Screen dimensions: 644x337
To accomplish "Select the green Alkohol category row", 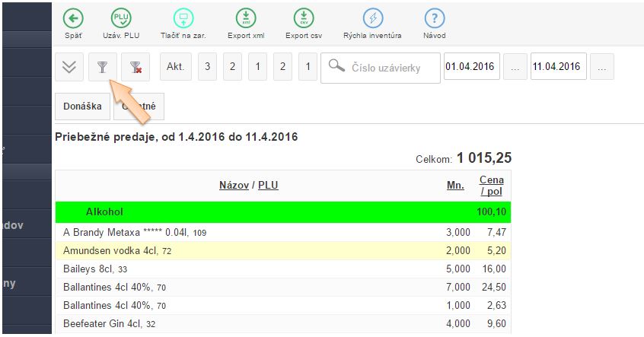I will point(282,211).
